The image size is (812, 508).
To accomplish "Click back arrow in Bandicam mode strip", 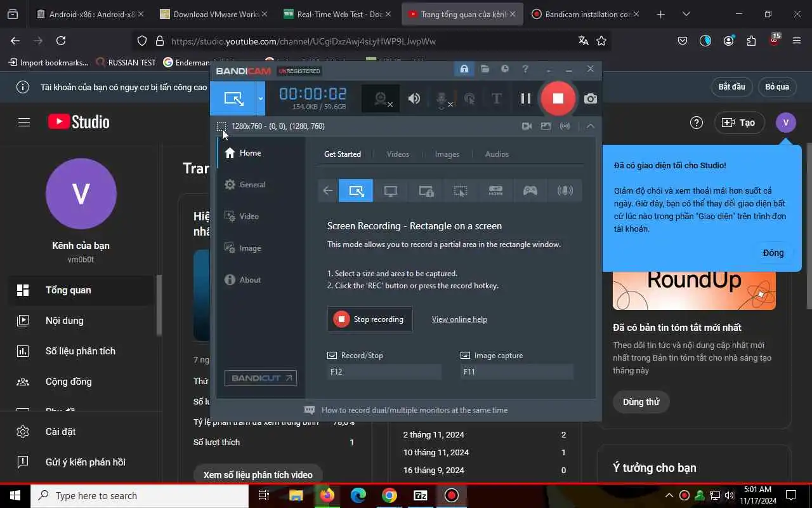I will (328, 190).
